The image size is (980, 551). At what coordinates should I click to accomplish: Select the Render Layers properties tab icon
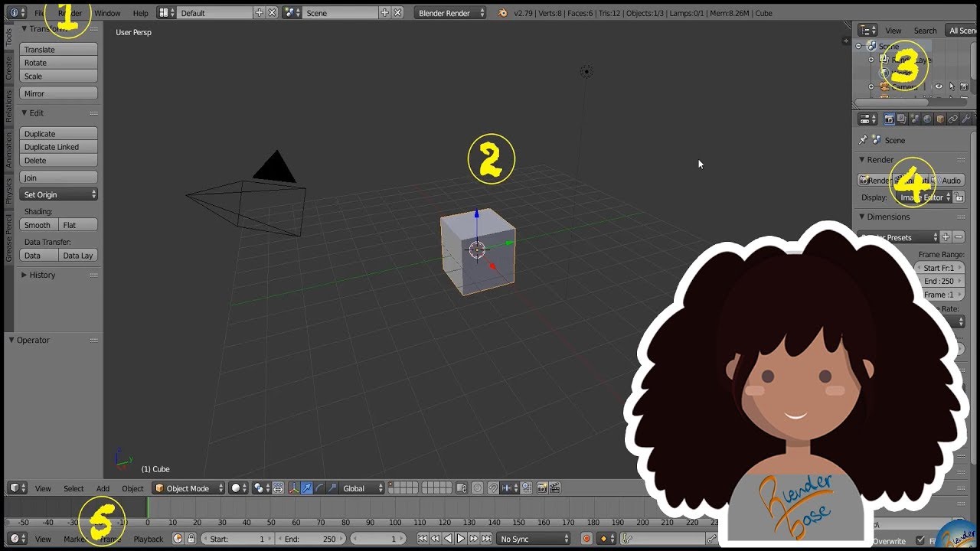902,119
